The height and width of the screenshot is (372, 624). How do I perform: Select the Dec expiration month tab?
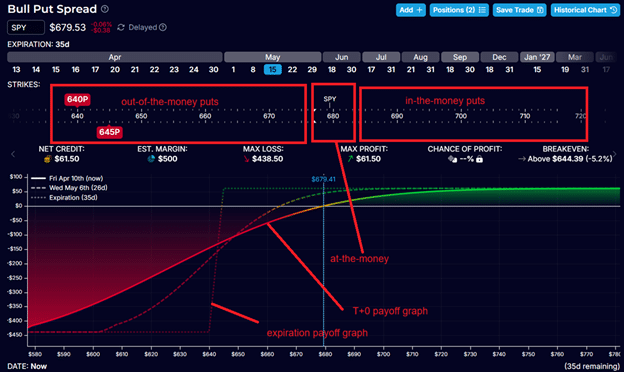pos(499,57)
